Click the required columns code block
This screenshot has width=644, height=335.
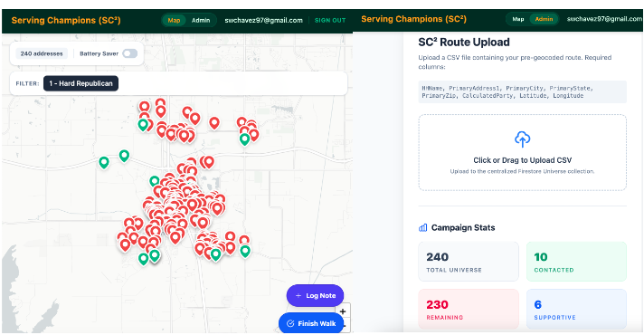(523, 91)
